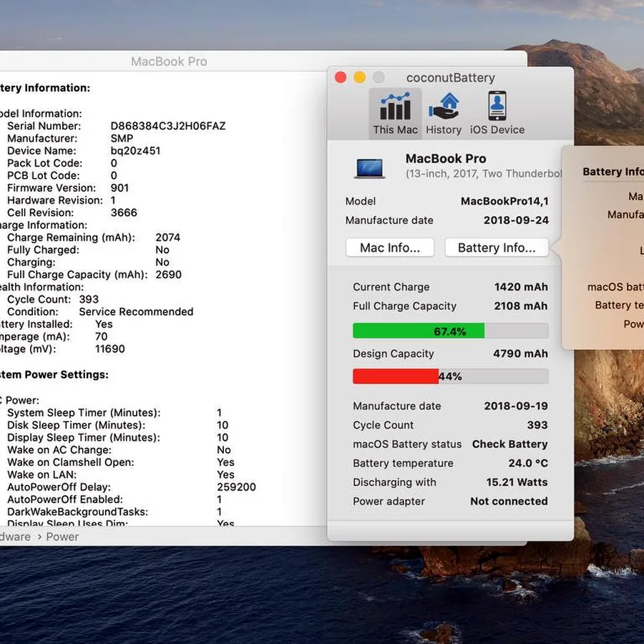Select battery manufacture date 2018-09-19
Image resolution: width=644 pixels, height=644 pixels.
coord(516,406)
